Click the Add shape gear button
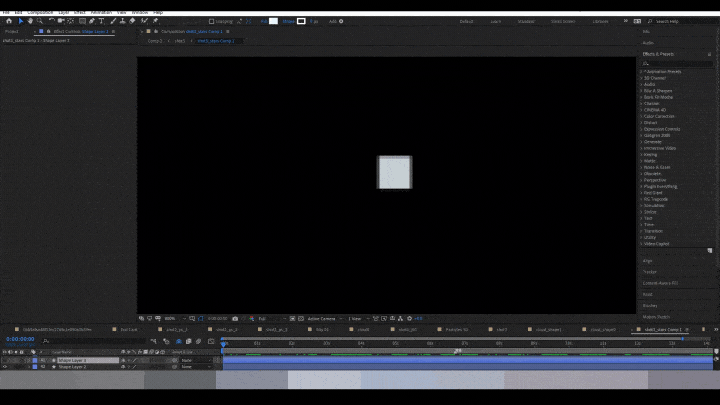 click(341, 21)
